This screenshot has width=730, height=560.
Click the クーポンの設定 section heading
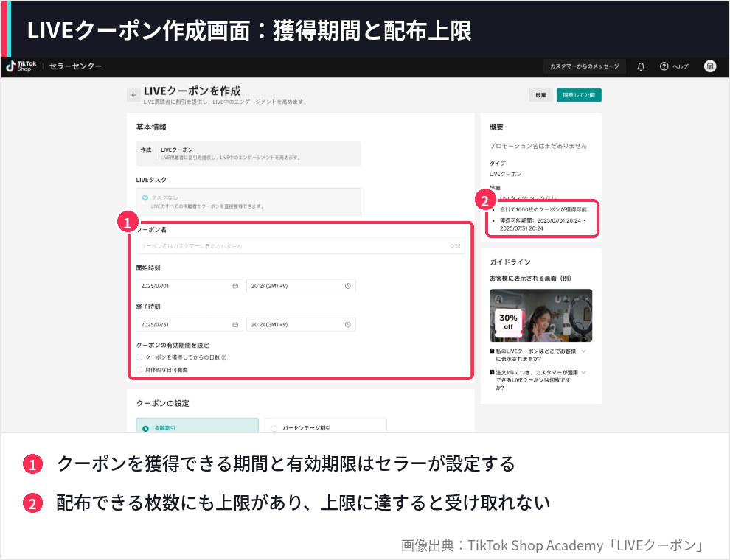pyautogui.click(x=162, y=403)
